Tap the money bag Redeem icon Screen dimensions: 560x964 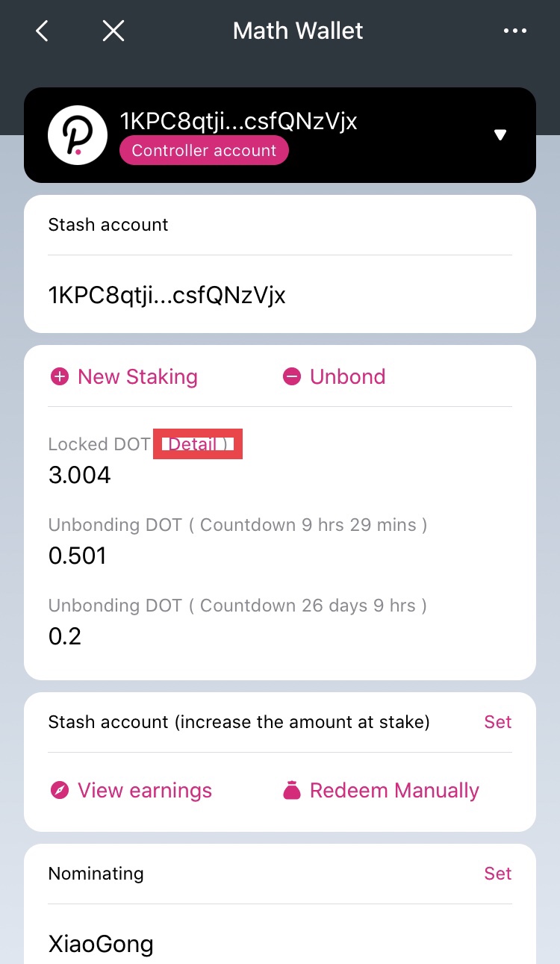(x=291, y=791)
